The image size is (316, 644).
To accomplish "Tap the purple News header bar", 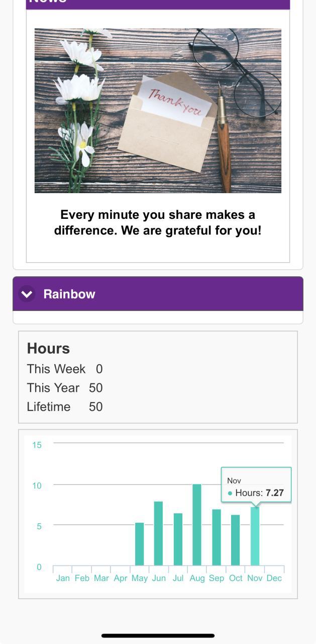I will (158, 3).
